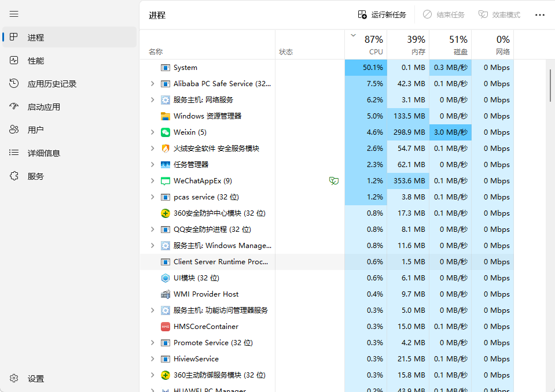Sort by 网络 column header
The image size is (555, 392).
(492, 45)
